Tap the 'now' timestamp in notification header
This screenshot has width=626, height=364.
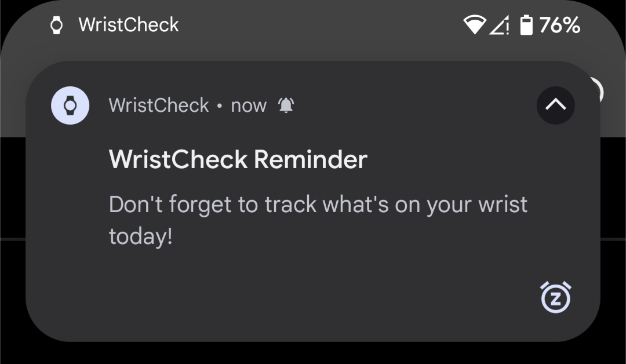[249, 106]
